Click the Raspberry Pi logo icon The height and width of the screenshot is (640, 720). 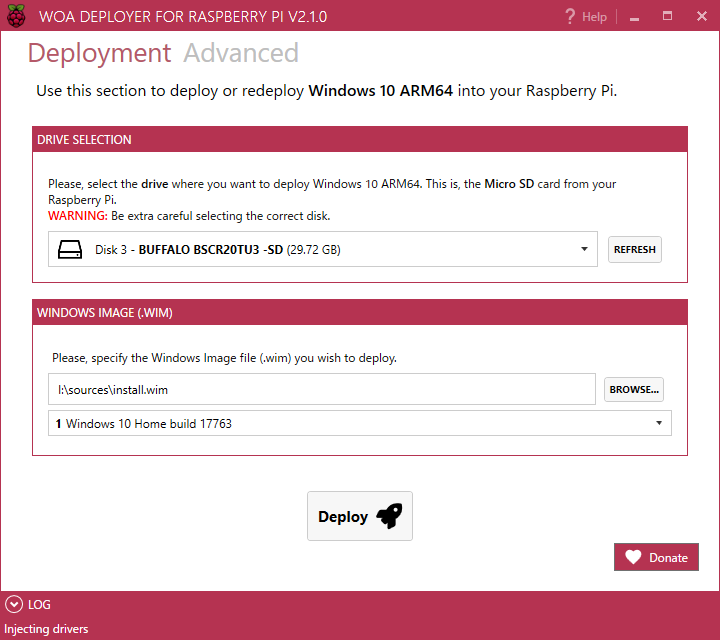pos(16,16)
